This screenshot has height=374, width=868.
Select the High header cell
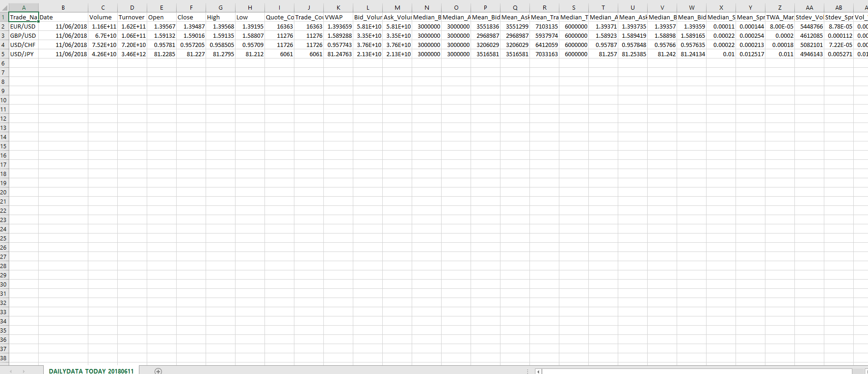220,17
